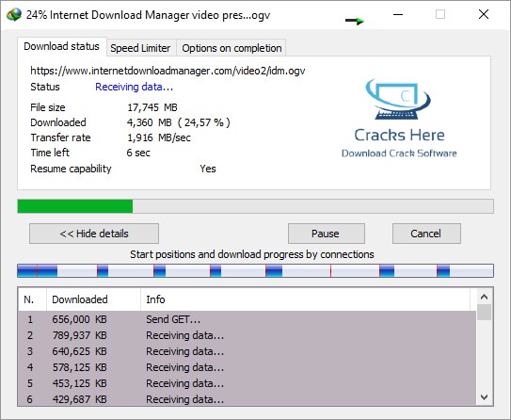Close the download window
Image resolution: width=511 pixels, height=420 pixels.
[484, 14]
